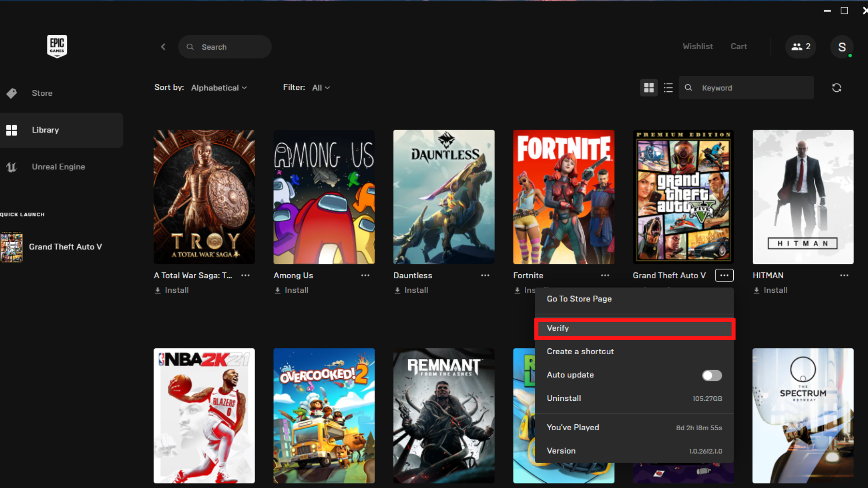Switch to grid view layout
The height and width of the screenshot is (488, 868).
tap(649, 88)
